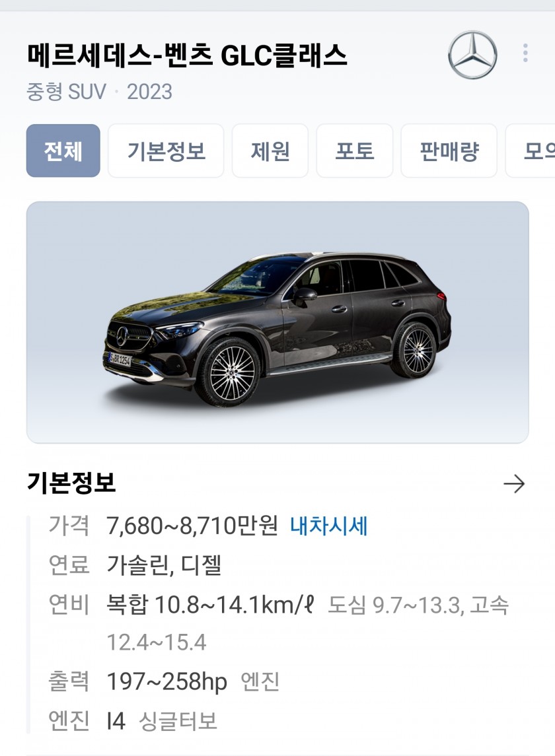Tap the 197~258hp output value
Image resolution: width=555 pixels, height=756 pixels.
coord(167,682)
